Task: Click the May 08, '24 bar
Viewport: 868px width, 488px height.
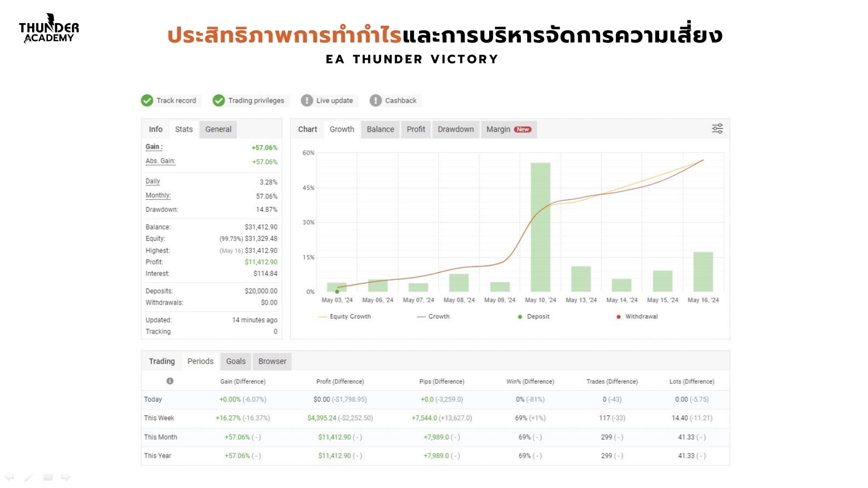Action: (459, 283)
